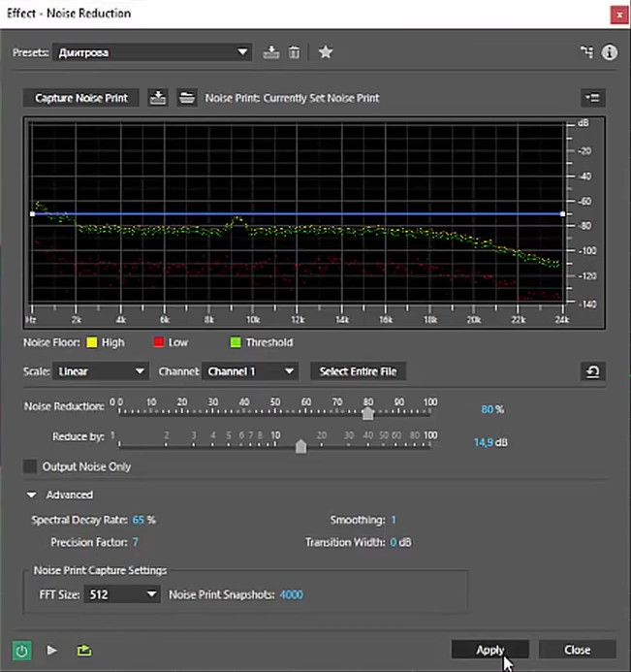
Task: Click Noise Print Snapshots value 4000
Action: pyautogui.click(x=292, y=594)
